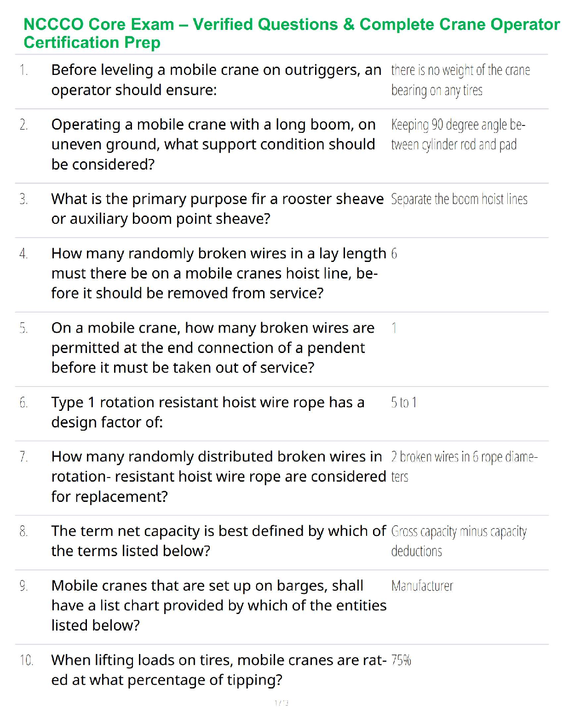Screen dimensions: 563x728
Task: Click question 8 about net capacity definition
Action: [x=218, y=540]
